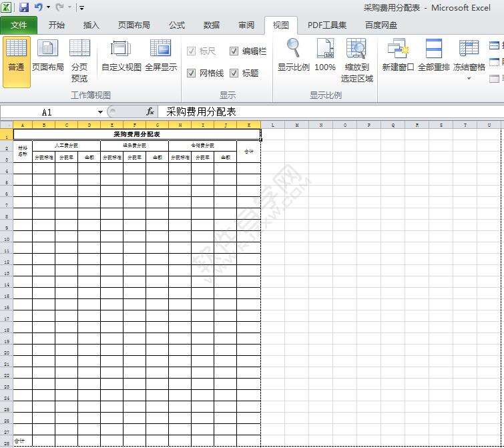Click formula bar text 采购费用分配表
This screenshot has height=448, width=504.
(x=201, y=112)
